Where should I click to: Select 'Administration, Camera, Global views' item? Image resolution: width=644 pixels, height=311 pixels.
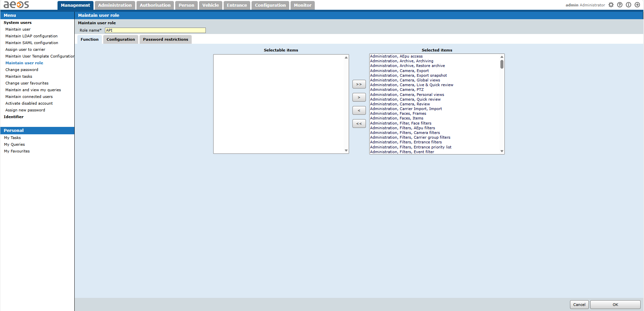[405, 80]
